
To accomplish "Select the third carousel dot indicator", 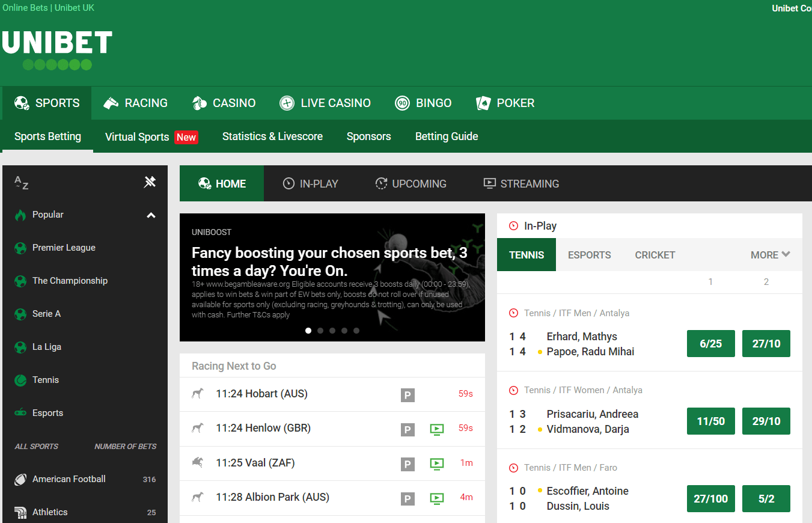I will pyautogui.click(x=332, y=331).
